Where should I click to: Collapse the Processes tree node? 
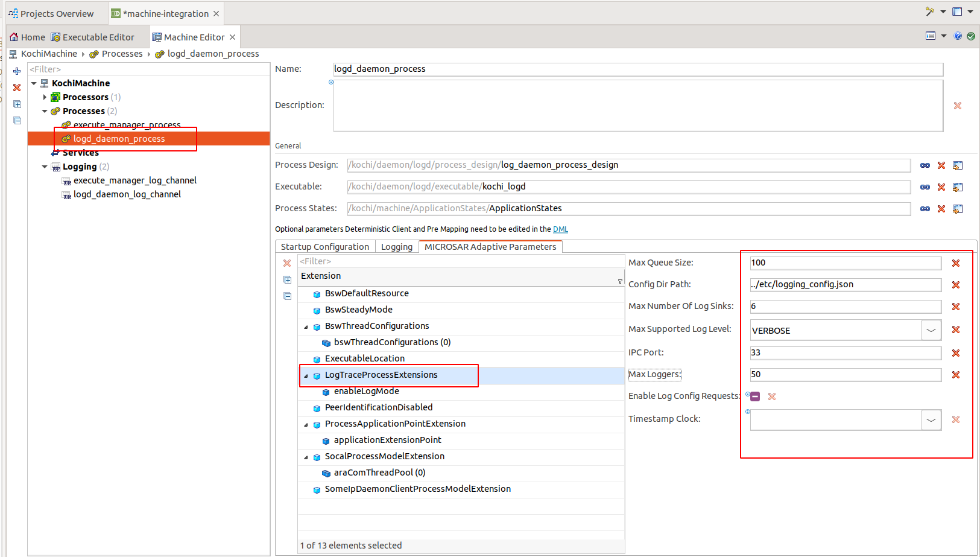click(45, 111)
